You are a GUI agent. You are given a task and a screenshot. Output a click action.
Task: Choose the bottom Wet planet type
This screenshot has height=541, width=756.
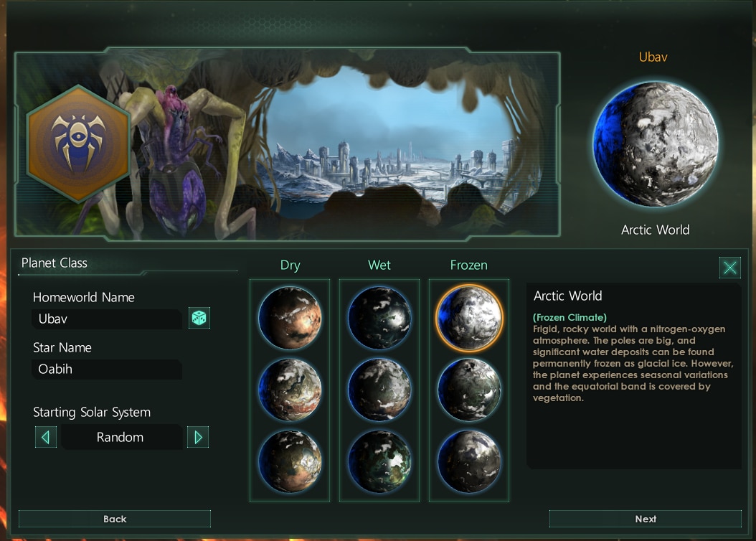click(x=379, y=461)
